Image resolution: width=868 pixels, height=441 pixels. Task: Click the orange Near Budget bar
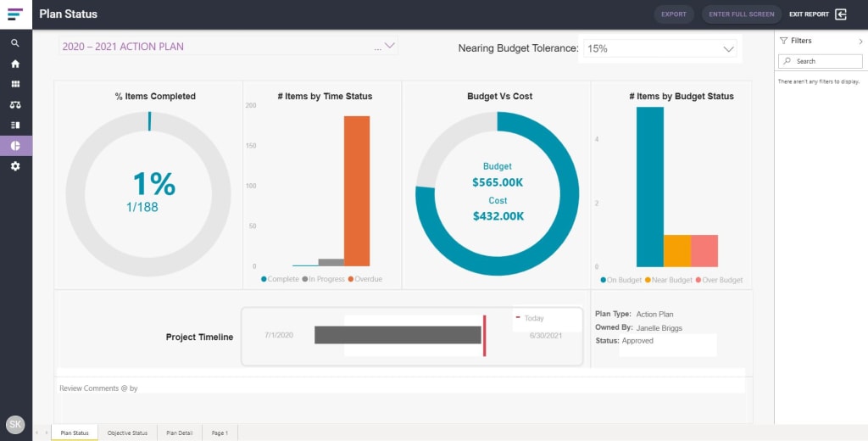677,251
